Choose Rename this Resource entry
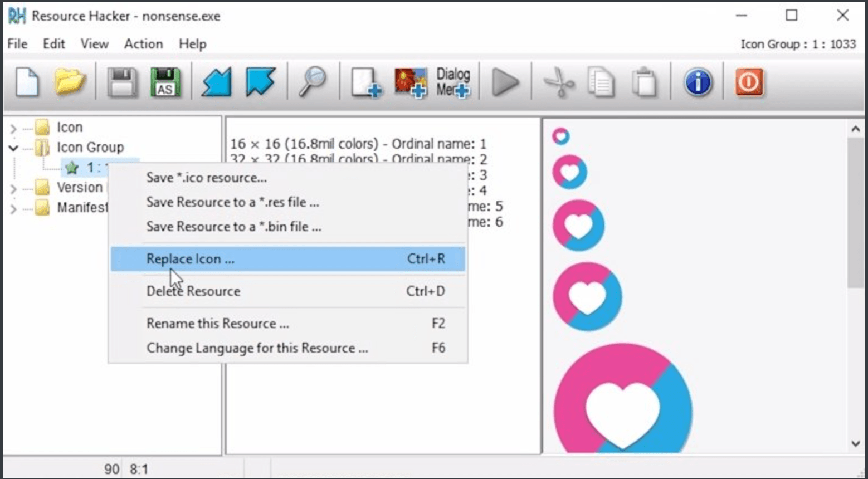Image resolution: width=868 pixels, height=479 pixels. pos(217,324)
